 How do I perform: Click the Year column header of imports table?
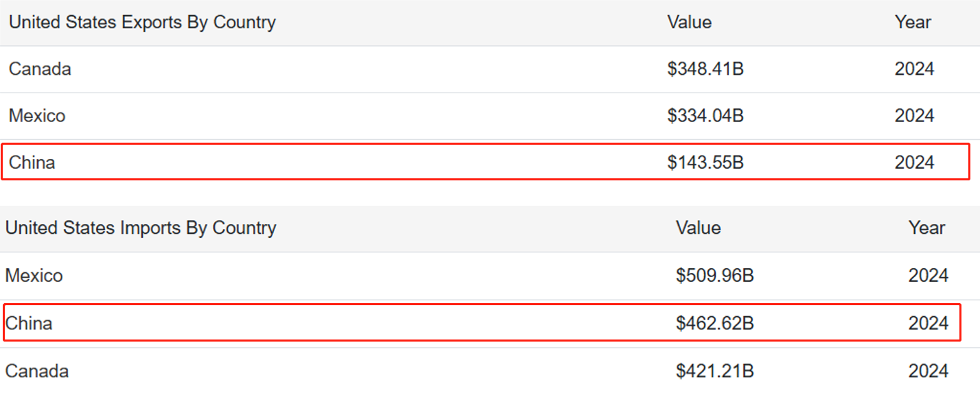click(926, 228)
